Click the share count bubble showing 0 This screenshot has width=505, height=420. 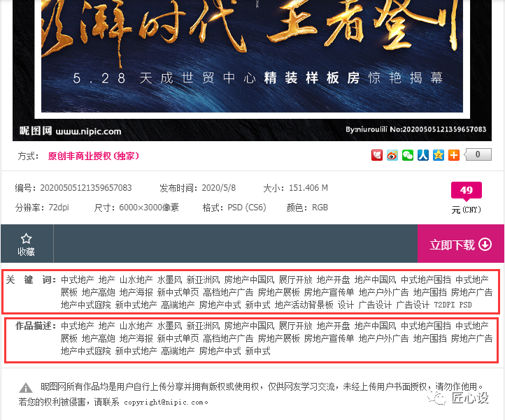pos(478,154)
